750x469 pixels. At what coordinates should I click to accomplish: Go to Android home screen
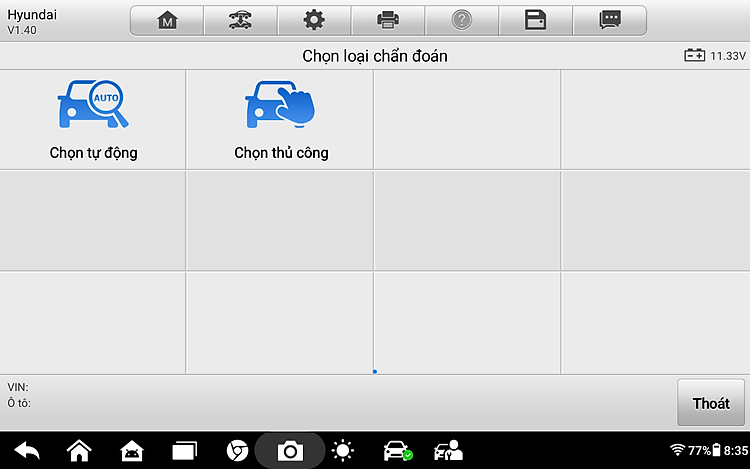(x=79, y=451)
